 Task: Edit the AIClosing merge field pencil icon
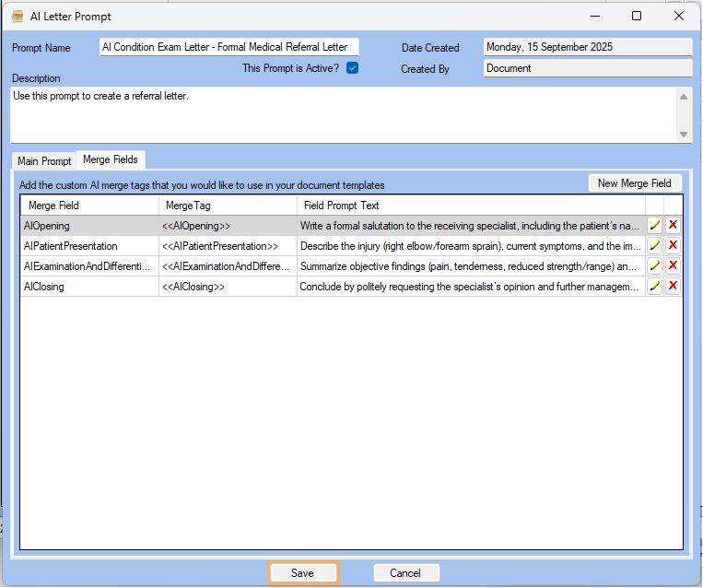pyautogui.click(x=655, y=286)
